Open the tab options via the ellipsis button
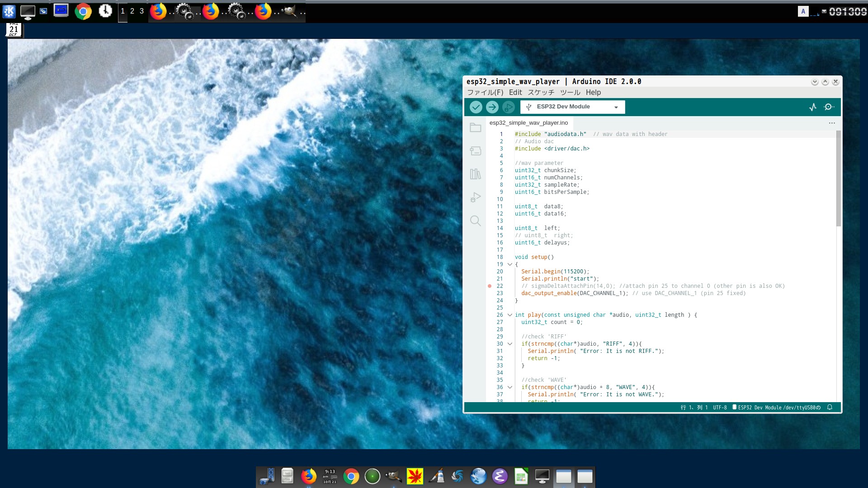This screenshot has width=868, height=488. tap(832, 122)
